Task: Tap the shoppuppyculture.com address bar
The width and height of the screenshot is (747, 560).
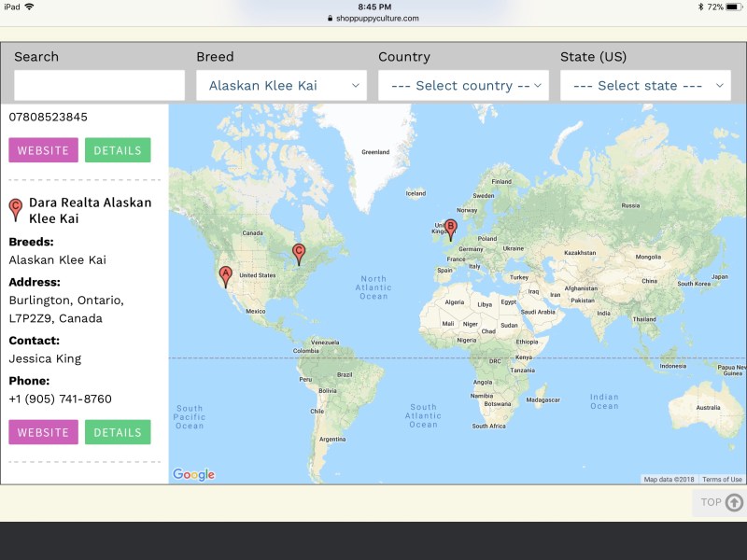Action: tap(373, 18)
